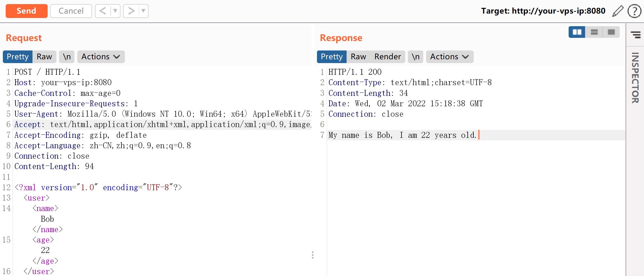Switch to side-by-side split layout
644x276 pixels.
pyautogui.click(x=577, y=32)
